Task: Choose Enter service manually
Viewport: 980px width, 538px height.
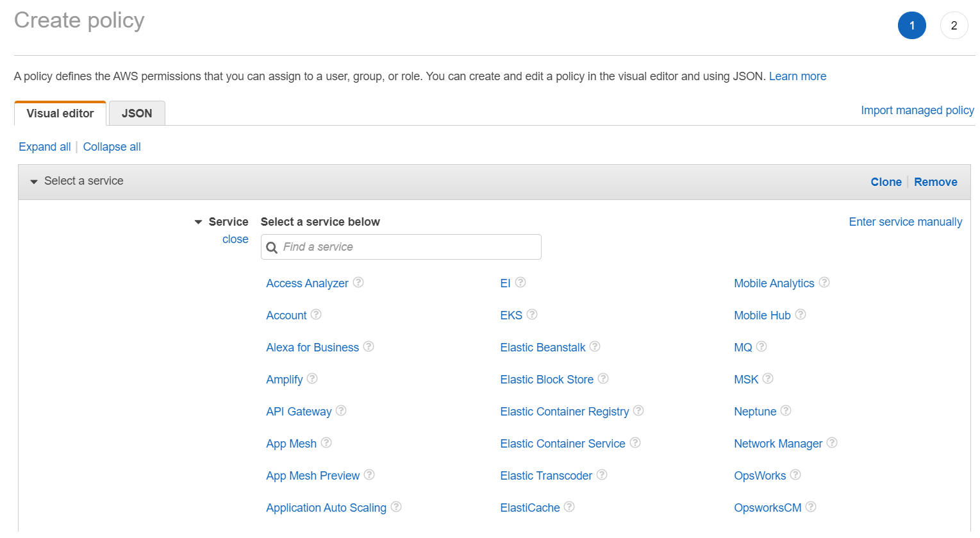Action: (905, 222)
